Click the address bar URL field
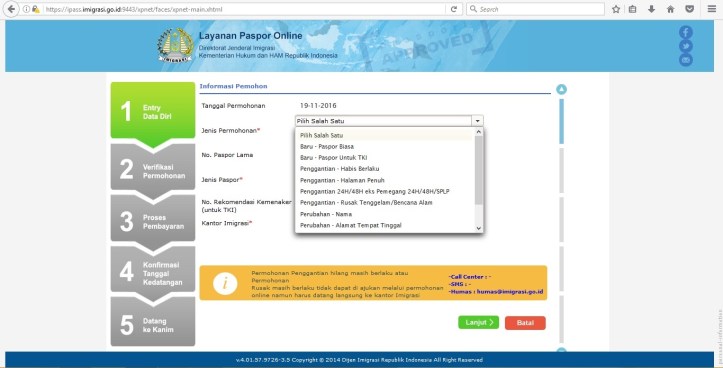The height and width of the screenshot is (368, 723). coord(244,9)
